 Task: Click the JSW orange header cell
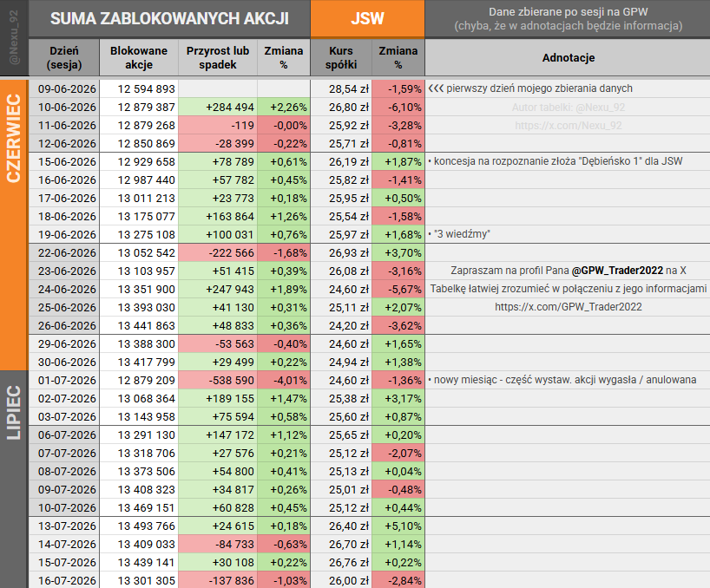pyautogui.click(x=367, y=18)
